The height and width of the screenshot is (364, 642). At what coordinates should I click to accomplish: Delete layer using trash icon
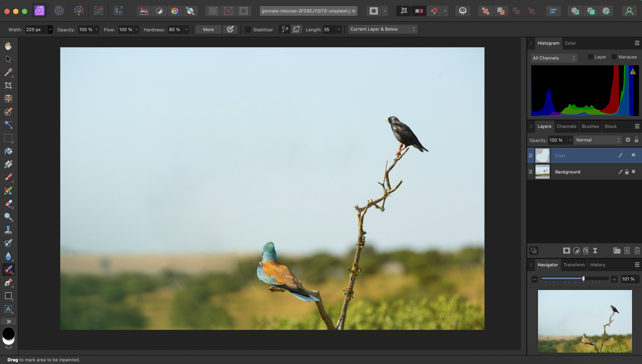(x=637, y=251)
